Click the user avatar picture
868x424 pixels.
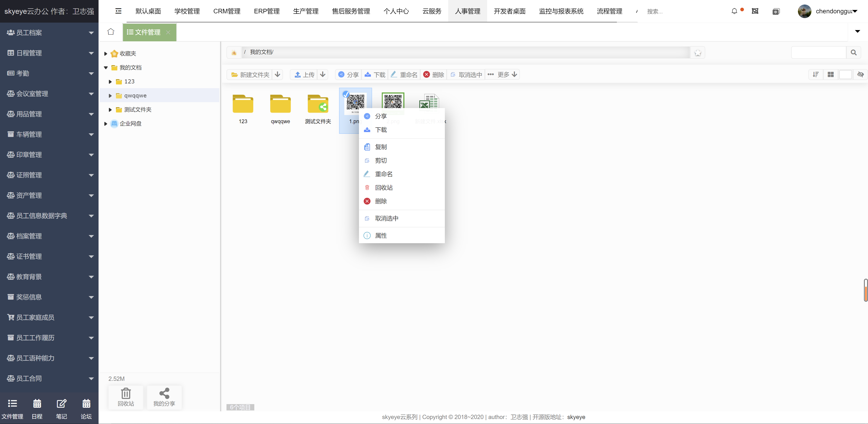tap(804, 11)
